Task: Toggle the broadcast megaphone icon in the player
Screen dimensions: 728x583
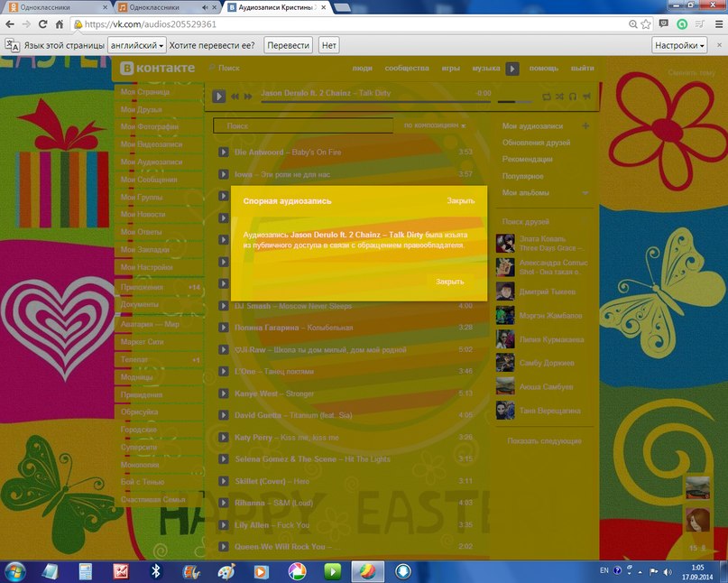Action: point(586,97)
